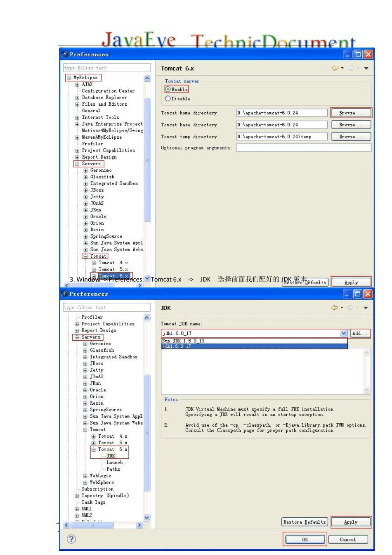Select Integrated Sandbox in upper tree
This screenshot has height=555, width=392.
(114, 183)
